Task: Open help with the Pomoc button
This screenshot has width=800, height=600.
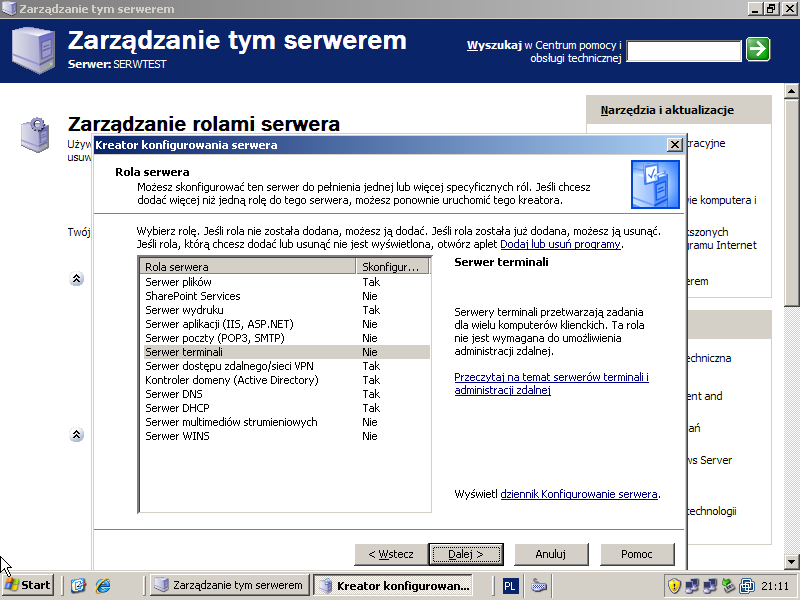Action: pyautogui.click(x=637, y=554)
